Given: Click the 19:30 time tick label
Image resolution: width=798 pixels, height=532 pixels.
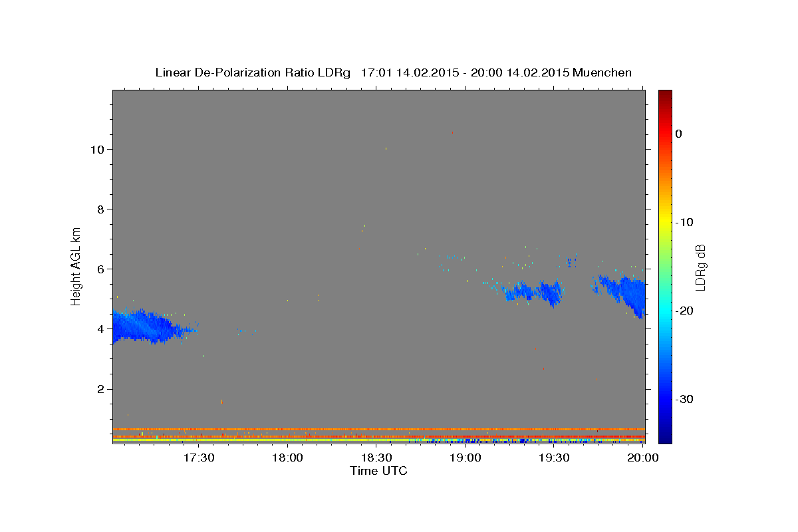Looking at the screenshot, I should pyautogui.click(x=554, y=458).
